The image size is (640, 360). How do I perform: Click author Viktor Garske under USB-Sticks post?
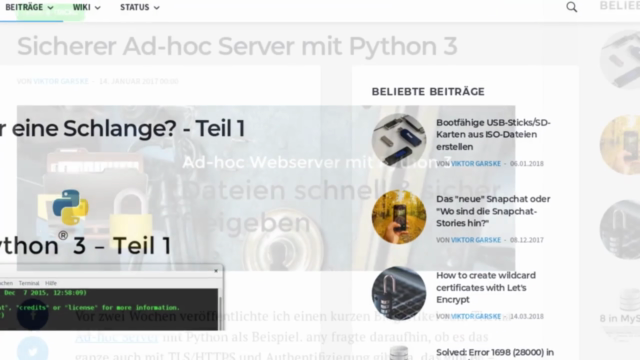476,164
